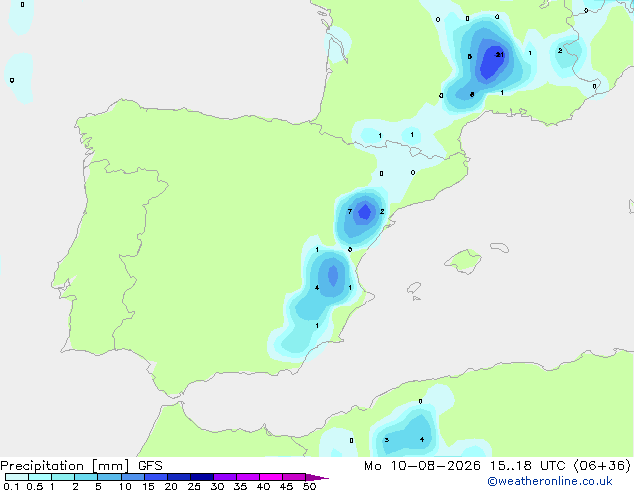This screenshot has height=490, width=634.
Task: Pick the 40–45 mm magenta legend swatch
Action: coord(271,477)
